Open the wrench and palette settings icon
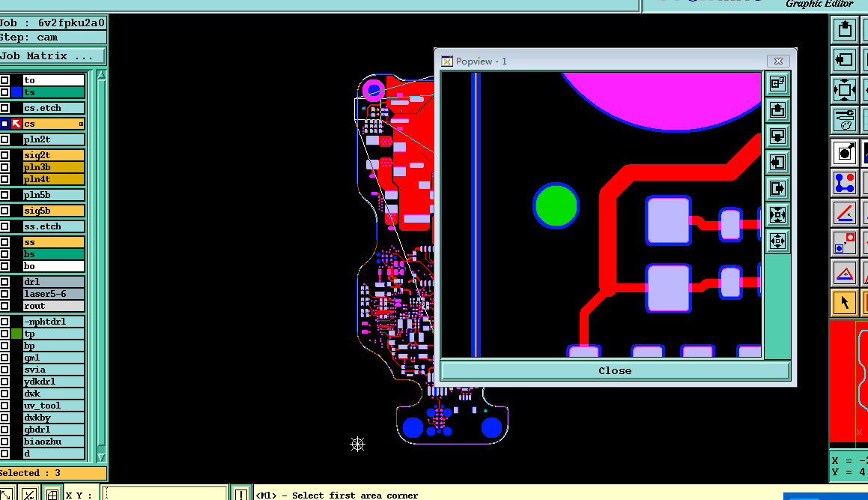The image size is (868, 500). (844, 120)
